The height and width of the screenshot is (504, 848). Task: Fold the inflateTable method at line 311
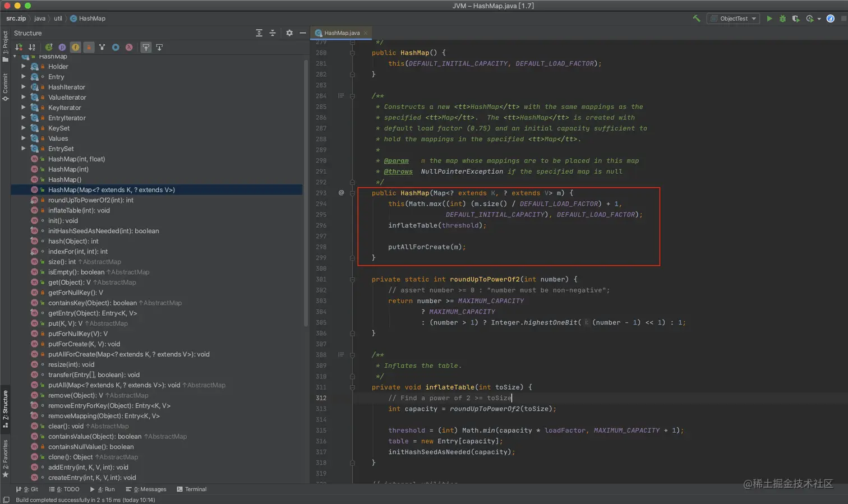click(352, 387)
